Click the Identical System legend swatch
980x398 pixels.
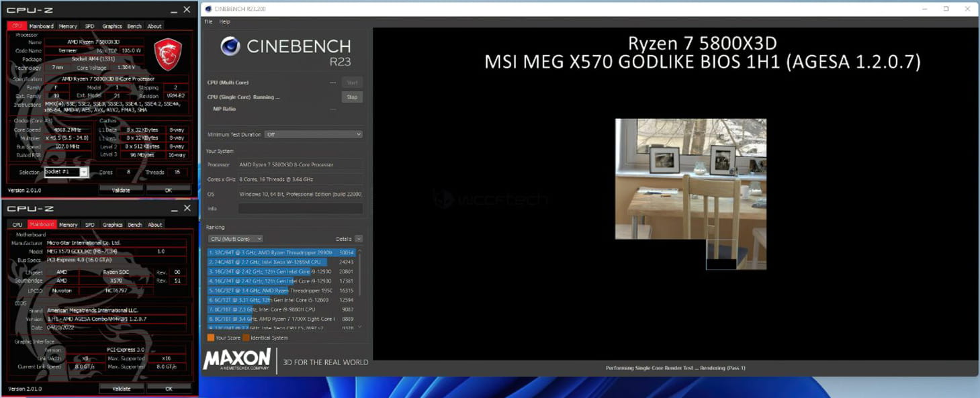pyautogui.click(x=246, y=338)
